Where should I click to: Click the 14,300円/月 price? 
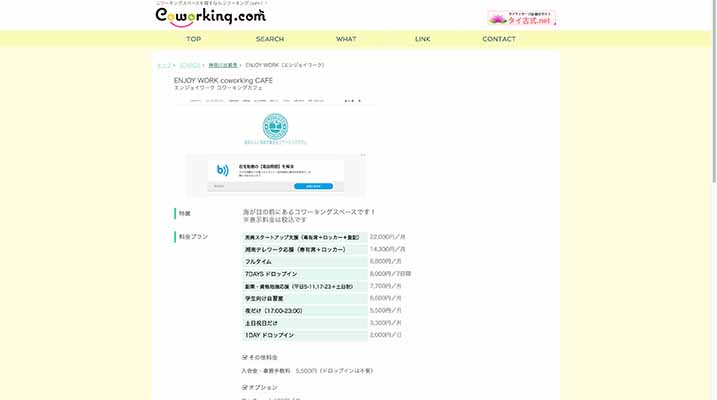pos(387,249)
